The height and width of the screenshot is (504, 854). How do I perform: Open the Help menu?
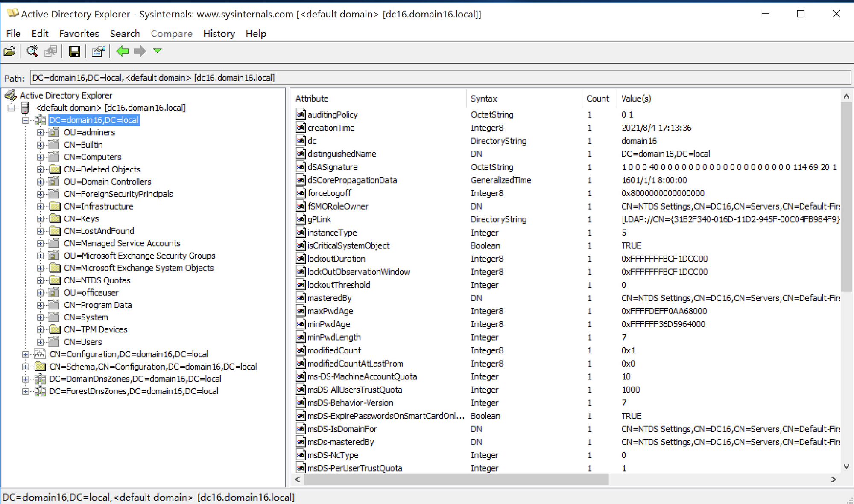click(x=256, y=33)
